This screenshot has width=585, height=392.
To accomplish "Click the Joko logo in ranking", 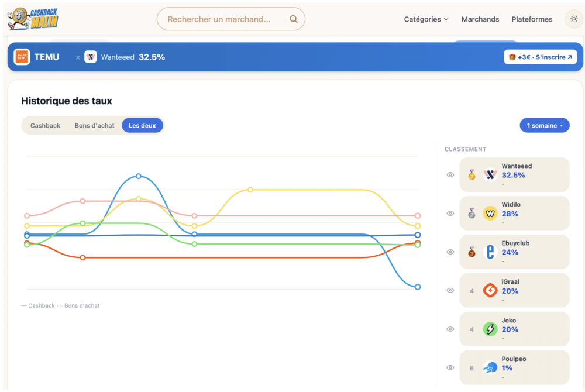I will (490, 329).
